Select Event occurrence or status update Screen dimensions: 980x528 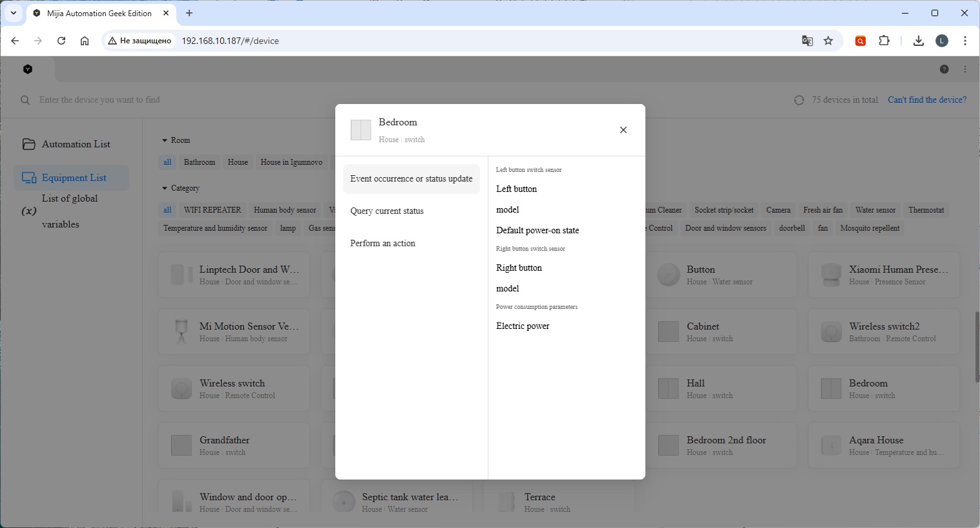(412, 179)
